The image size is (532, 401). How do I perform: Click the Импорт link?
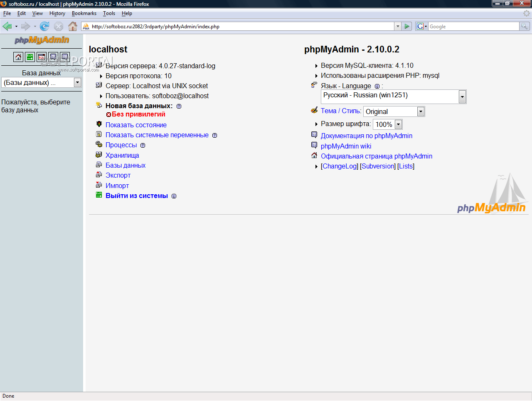coord(117,186)
